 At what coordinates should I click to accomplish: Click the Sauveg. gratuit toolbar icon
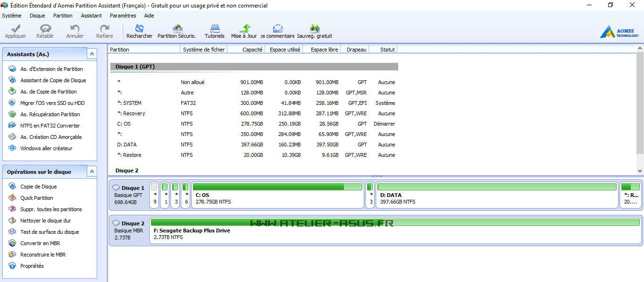click(x=315, y=29)
